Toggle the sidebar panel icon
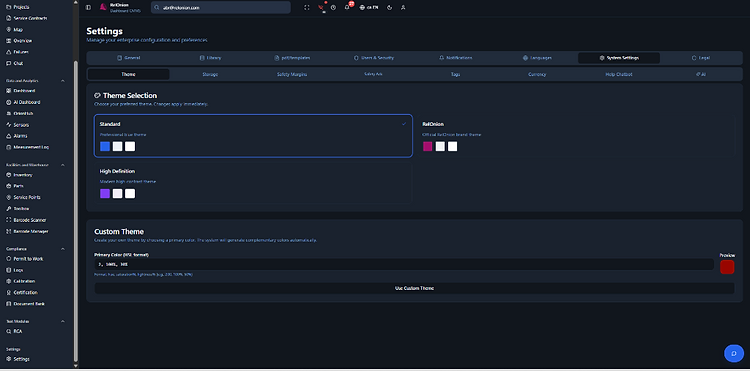 click(88, 8)
